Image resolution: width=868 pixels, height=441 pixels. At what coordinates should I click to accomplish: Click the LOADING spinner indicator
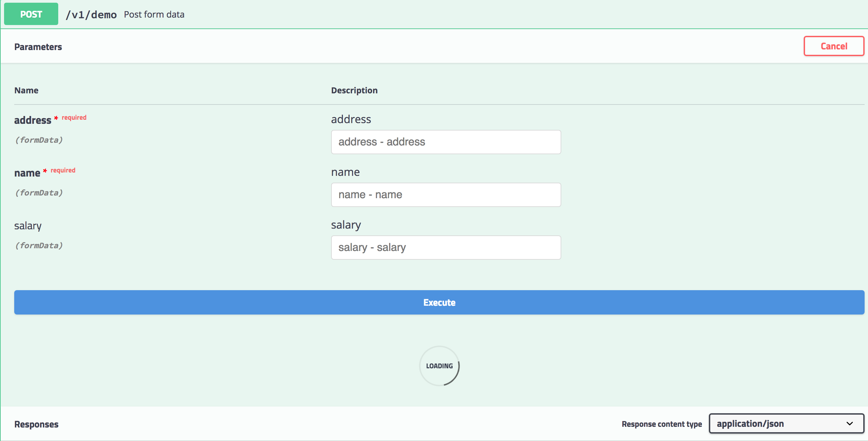(439, 366)
